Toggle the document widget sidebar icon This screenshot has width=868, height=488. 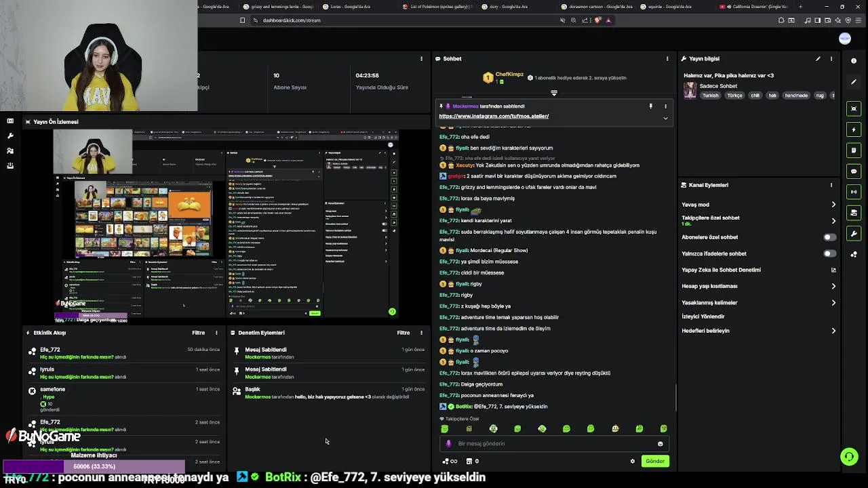click(x=854, y=150)
